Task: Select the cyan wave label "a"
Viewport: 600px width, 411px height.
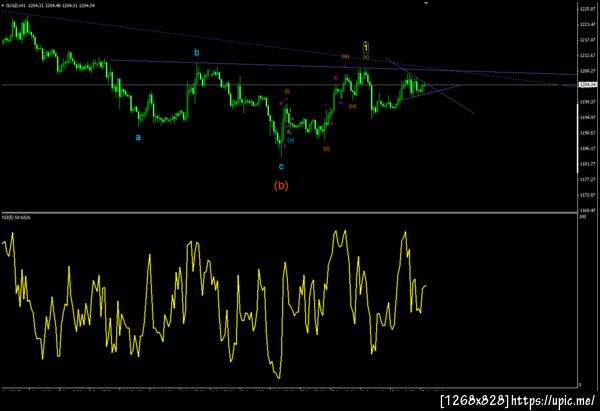Action: pos(139,137)
